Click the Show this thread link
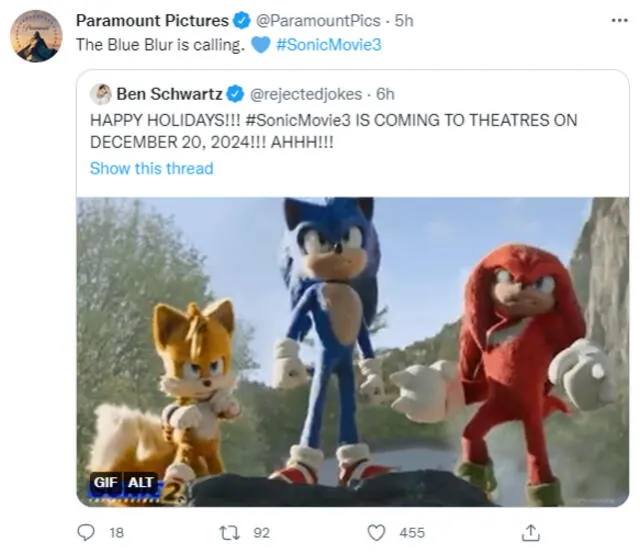The height and width of the screenshot is (554, 640). point(151,168)
